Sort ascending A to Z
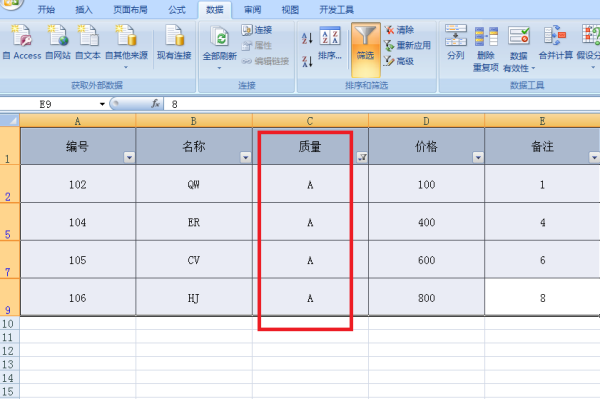600x399 pixels. (307, 38)
